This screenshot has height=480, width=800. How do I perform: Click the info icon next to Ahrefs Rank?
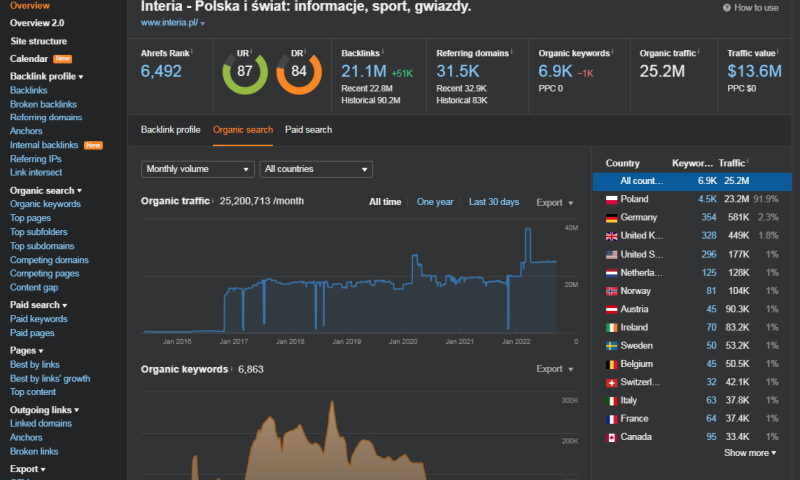click(x=192, y=52)
